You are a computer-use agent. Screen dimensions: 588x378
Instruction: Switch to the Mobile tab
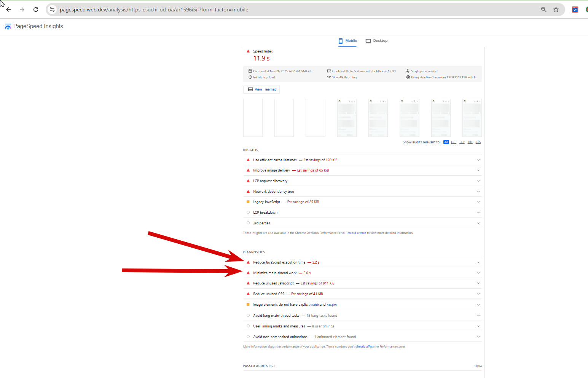[347, 41]
